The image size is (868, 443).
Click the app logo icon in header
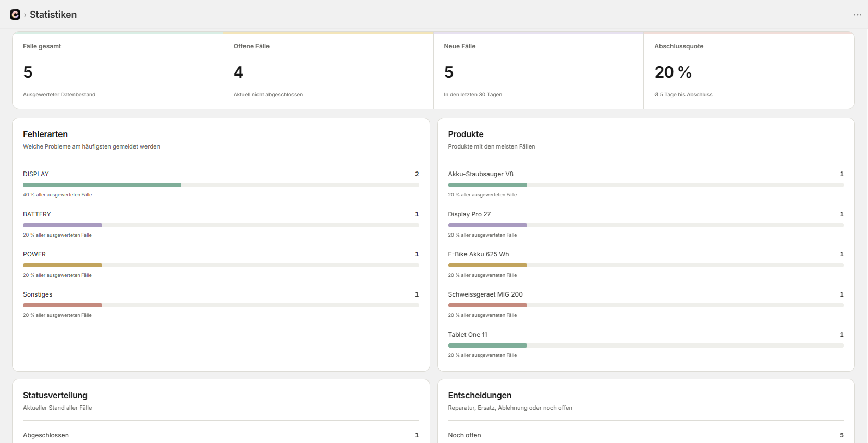pos(15,15)
